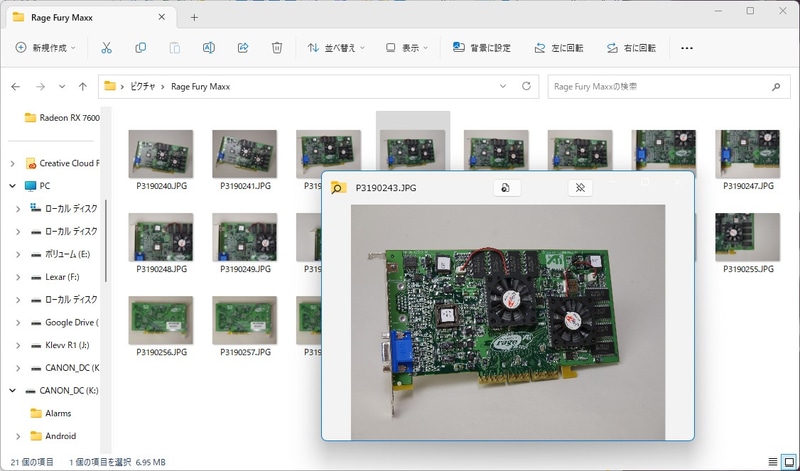This screenshot has height=471, width=800.
Task: Collapse the CANON_DC (K:) root node
Action: 12,391
